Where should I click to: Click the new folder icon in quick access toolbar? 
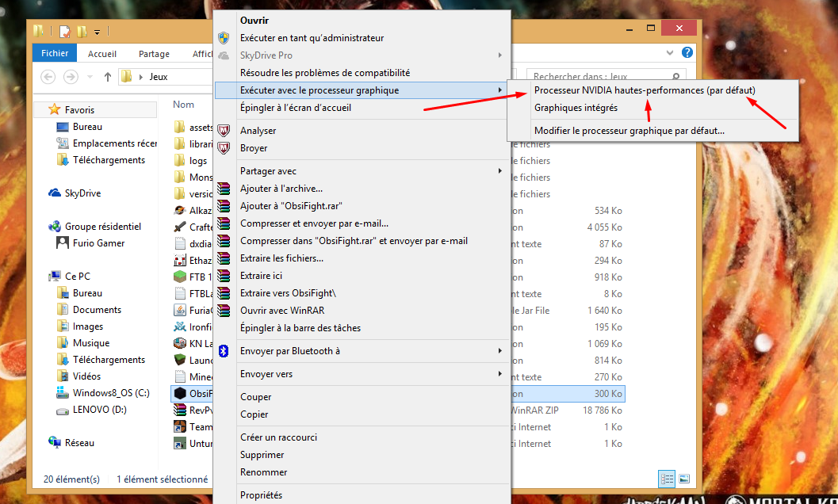click(82, 32)
